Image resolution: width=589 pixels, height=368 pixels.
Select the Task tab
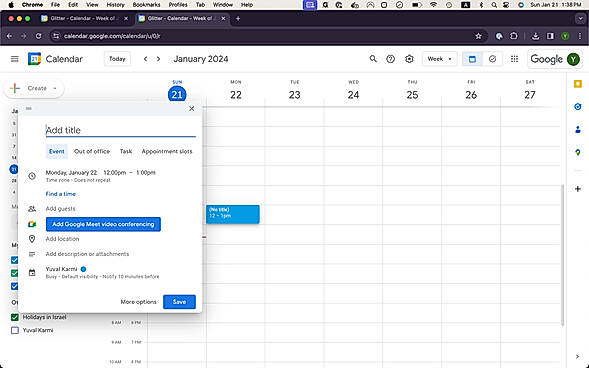(126, 151)
